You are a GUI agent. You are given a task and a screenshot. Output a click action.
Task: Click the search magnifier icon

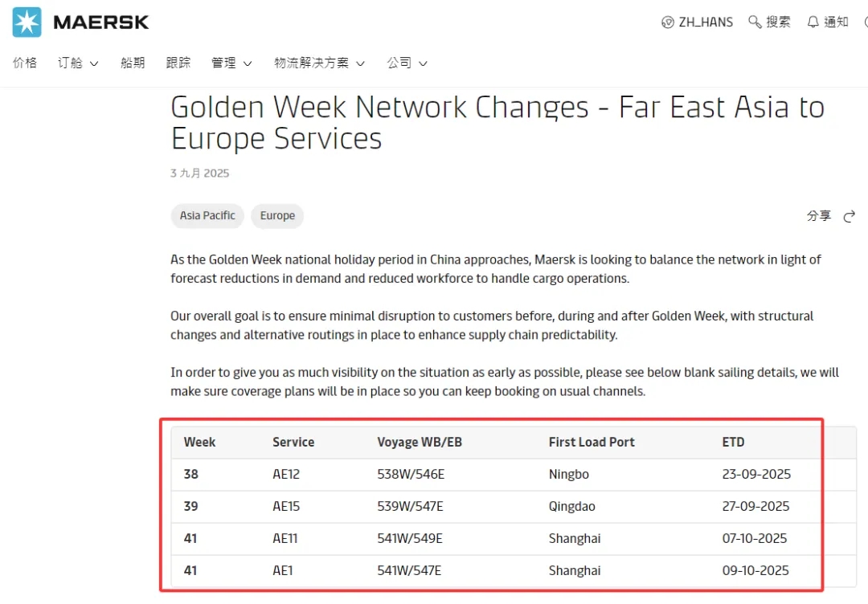point(755,22)
